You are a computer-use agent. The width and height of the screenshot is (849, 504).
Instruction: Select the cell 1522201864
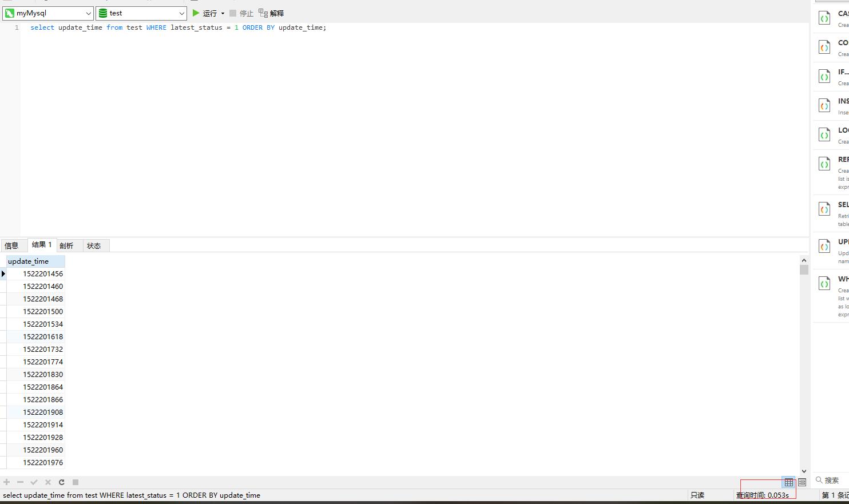coord(35,387)
